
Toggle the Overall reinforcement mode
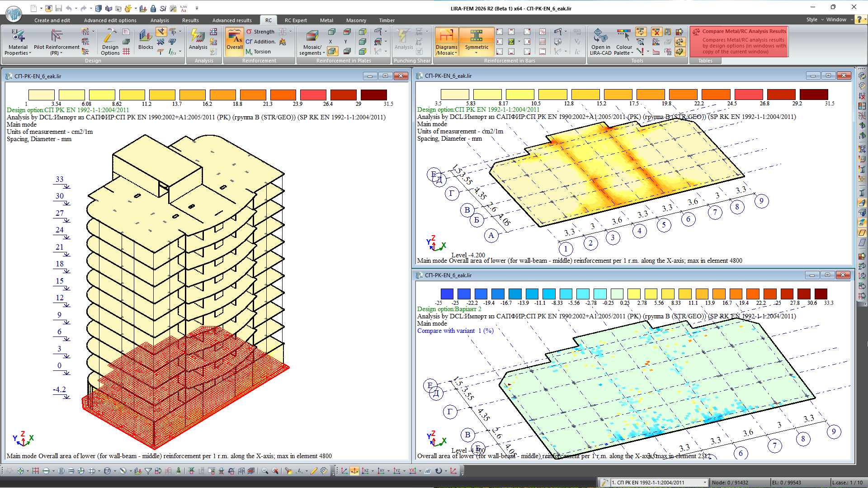coord(234,42)
